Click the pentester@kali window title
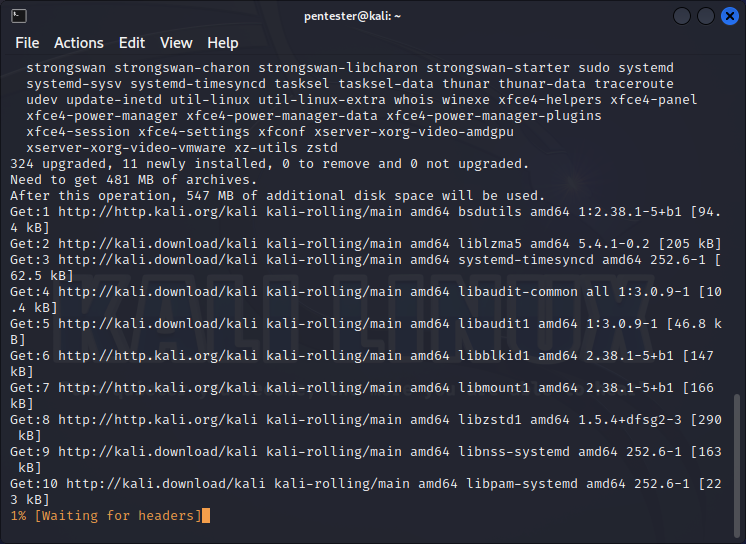 point(352,16)
